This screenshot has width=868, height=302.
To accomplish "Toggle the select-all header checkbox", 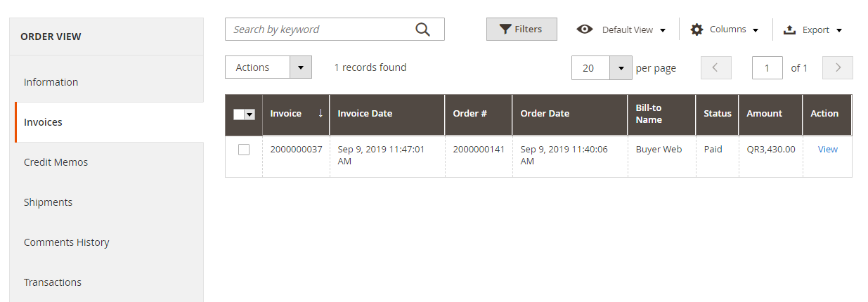I will [x=239, y=114].
